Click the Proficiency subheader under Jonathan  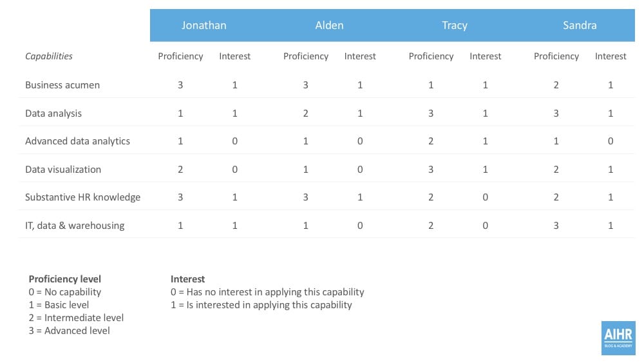click(180, 56)
